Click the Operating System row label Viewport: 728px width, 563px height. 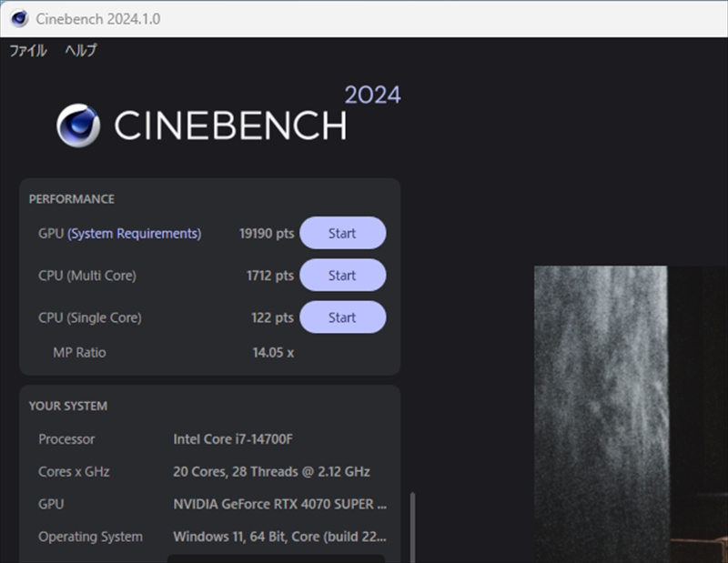pyautogui.click(x=90, y=537)
